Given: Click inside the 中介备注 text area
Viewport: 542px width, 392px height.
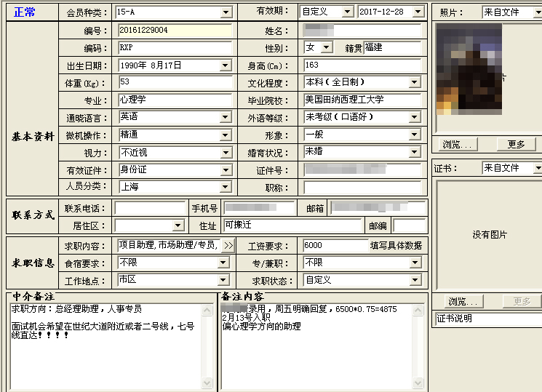Looking at the screenshot, I should pos(105,347).
